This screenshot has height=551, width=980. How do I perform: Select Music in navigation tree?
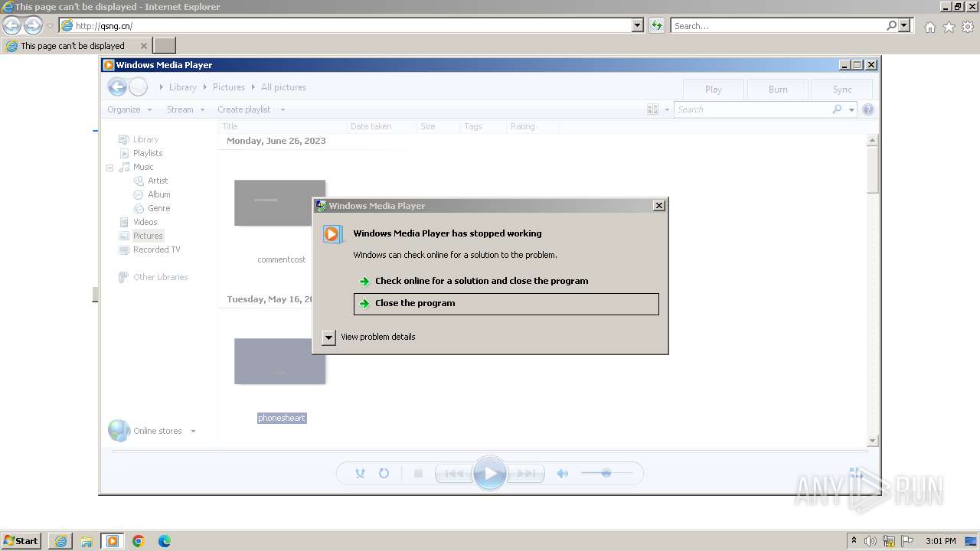coord(143,167)
